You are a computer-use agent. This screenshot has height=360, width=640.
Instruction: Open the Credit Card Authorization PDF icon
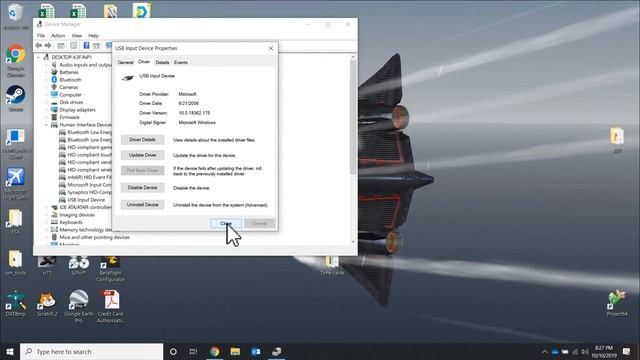click(110, 307)
